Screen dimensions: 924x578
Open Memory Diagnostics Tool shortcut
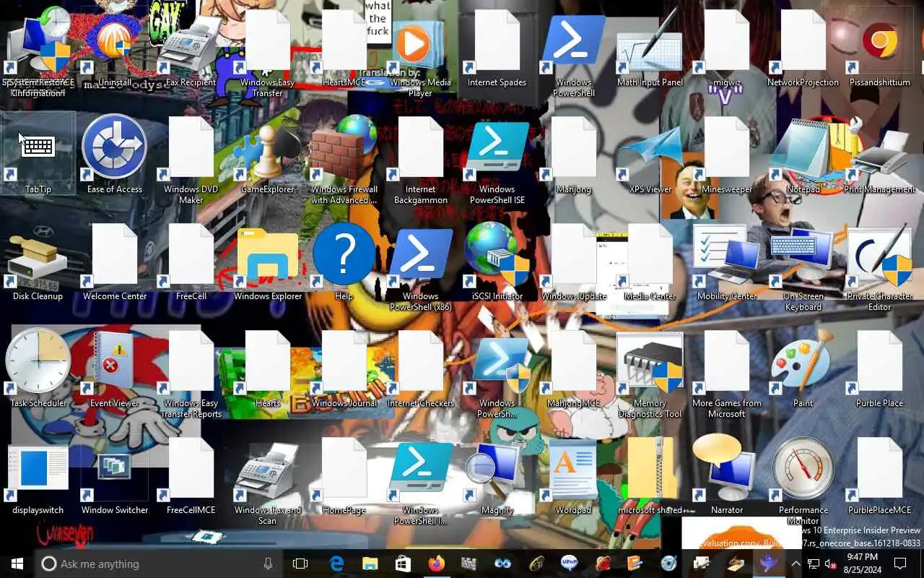[x=650, y=374]
